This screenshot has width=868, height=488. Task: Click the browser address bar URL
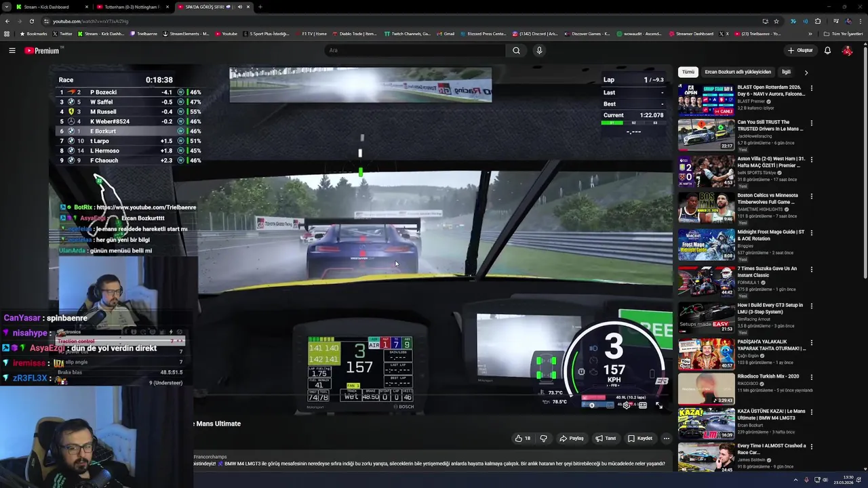(91, 21)
